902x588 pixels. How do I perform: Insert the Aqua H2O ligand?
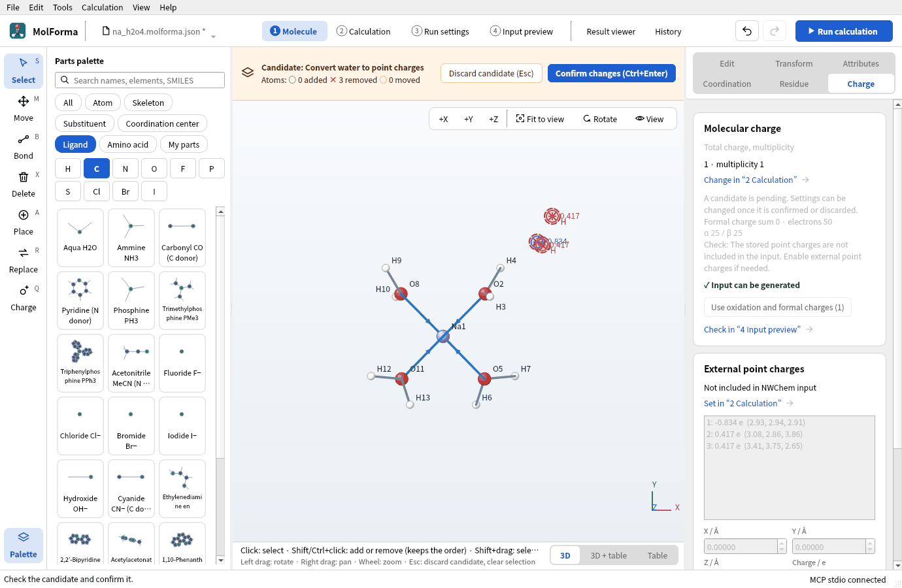pyautogui.click(x=80, y=238)
